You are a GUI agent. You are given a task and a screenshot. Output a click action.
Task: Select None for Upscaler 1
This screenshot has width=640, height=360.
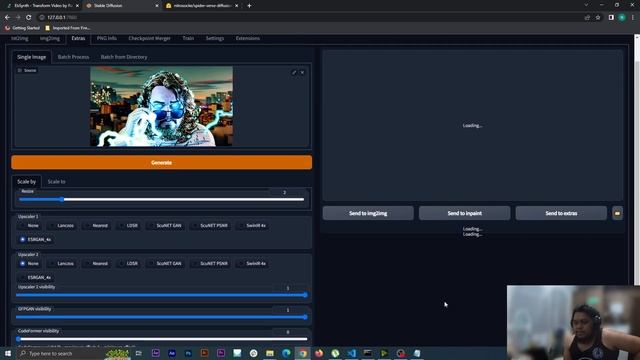pos(29,225)
